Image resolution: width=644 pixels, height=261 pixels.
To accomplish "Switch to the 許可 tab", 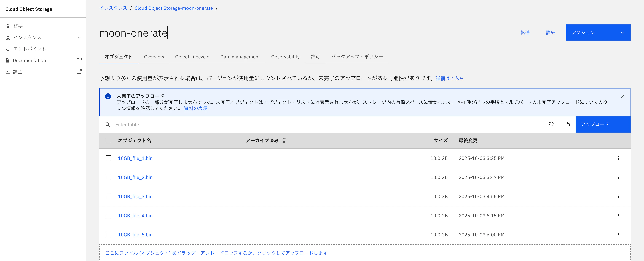I will pyautogui.click(x=315, y=57).
